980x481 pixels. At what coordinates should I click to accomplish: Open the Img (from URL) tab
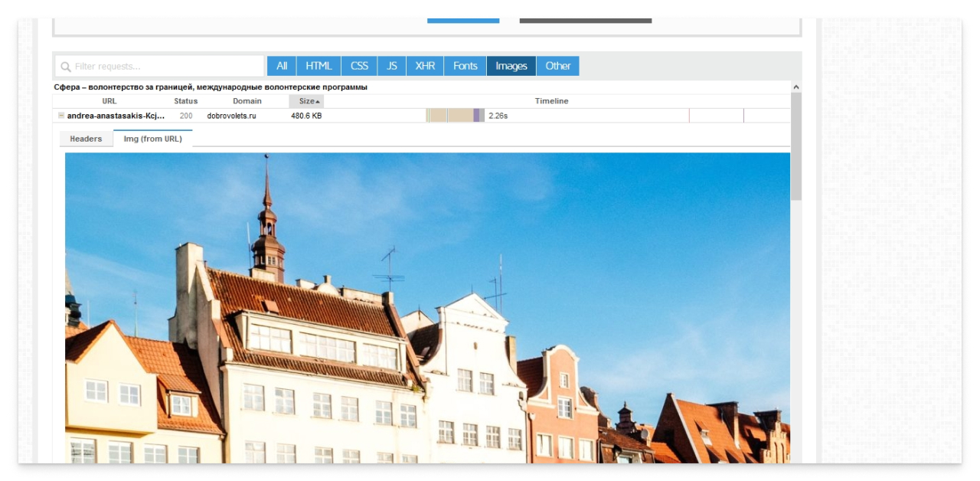[x=152, y=139]
